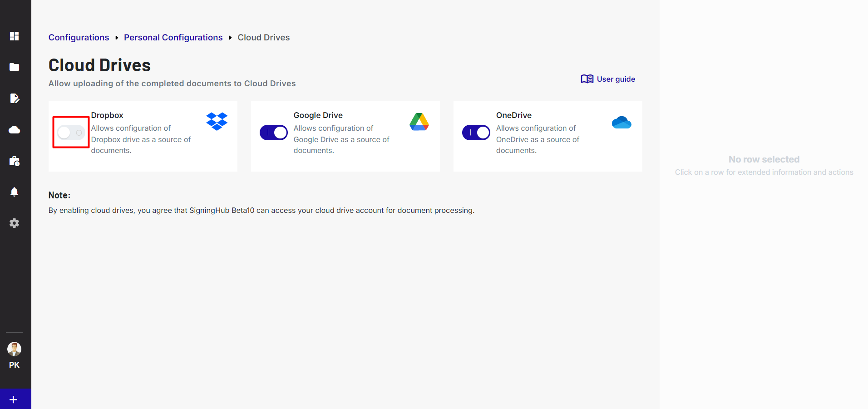Open the cloud icon in sidebar
This screenshot has height=409, width=868.
[15, 130]
